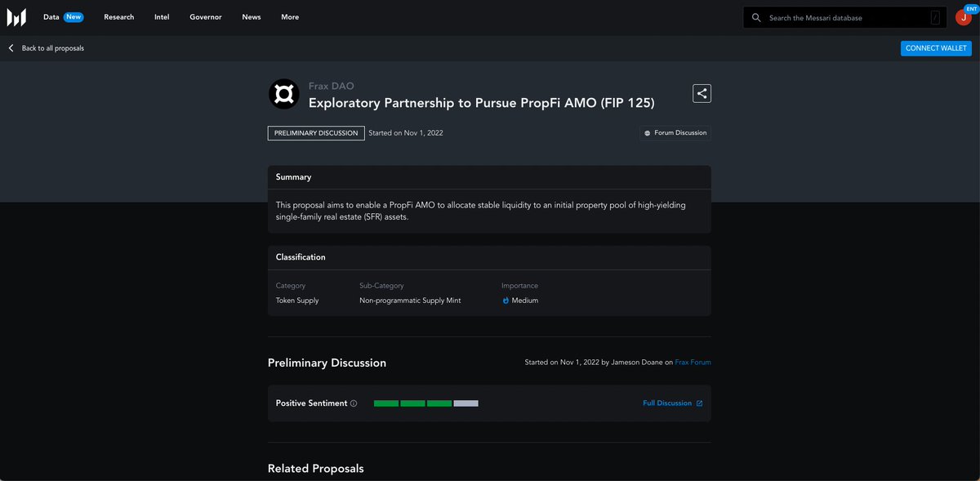
Task: Open the More menu
Action: 290,17
